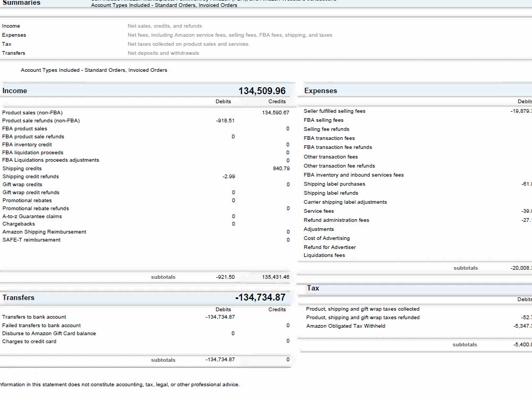Viewport: 532px width, 399px height.
Task: Click the Selling fee refunds label
Action: (327, 129)
